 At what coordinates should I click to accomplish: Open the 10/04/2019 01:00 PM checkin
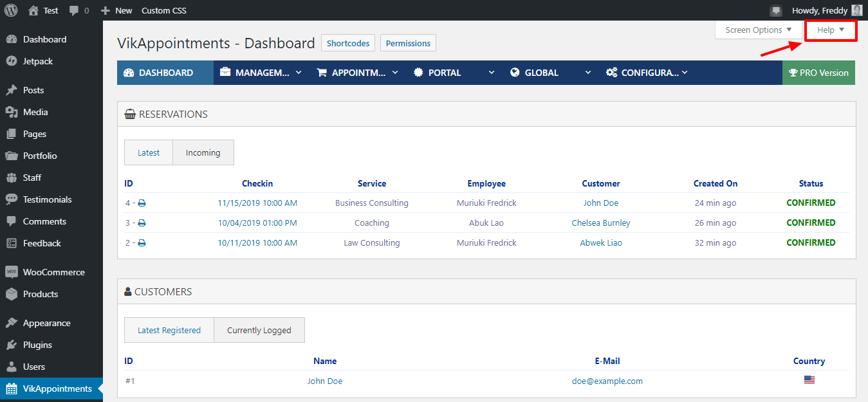point(257,223)
